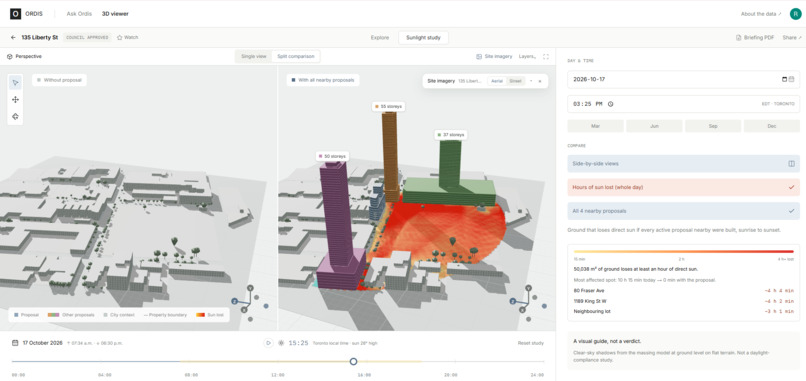Open the About the data link
Screen dimensions: 806x381
point(761,14)
